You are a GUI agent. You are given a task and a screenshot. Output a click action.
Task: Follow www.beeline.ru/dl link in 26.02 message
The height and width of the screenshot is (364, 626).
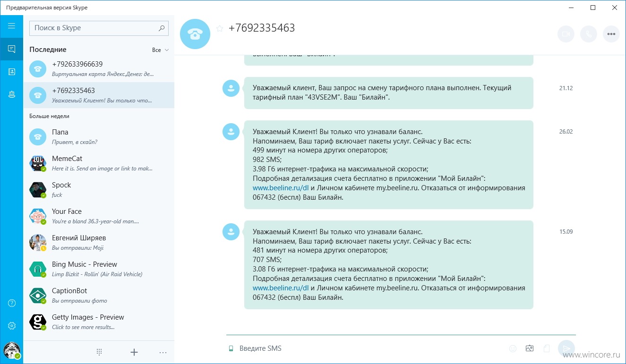point(281,188)
